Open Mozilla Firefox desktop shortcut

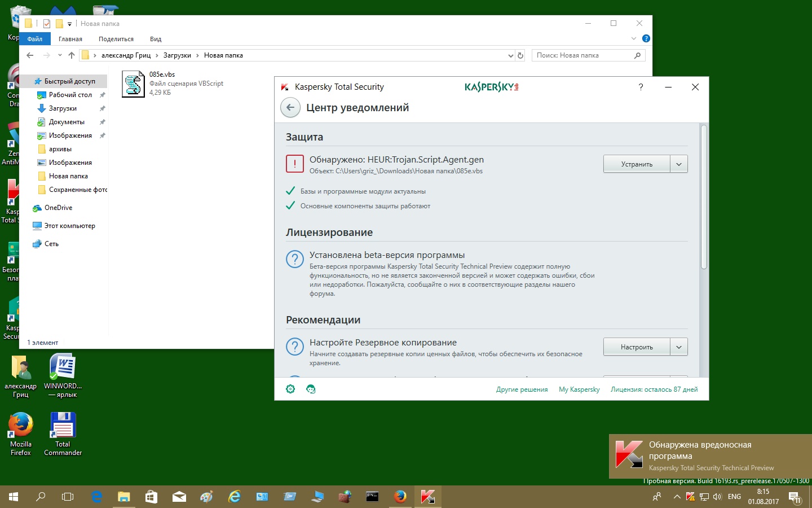(21, 434)
